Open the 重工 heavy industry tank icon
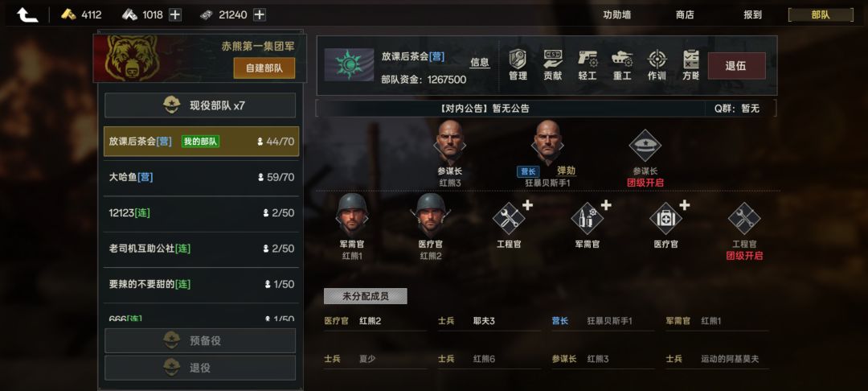The image size is (868, 391). point(622,65)
